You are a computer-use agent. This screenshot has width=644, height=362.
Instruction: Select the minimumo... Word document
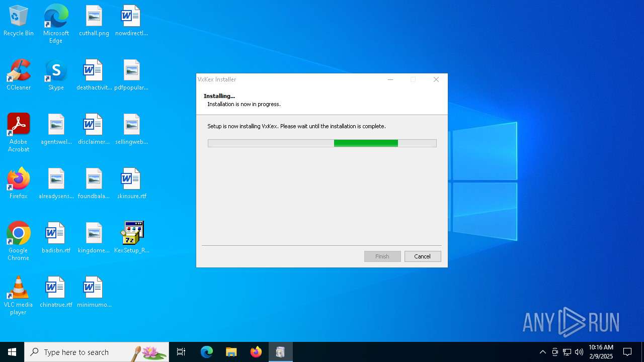[94, 293]
